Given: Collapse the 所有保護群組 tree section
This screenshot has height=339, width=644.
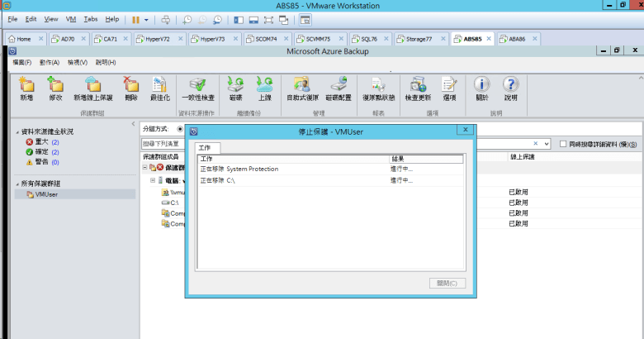Looking at the screenshot, I should pyautogui.click(x=17, y=183).
